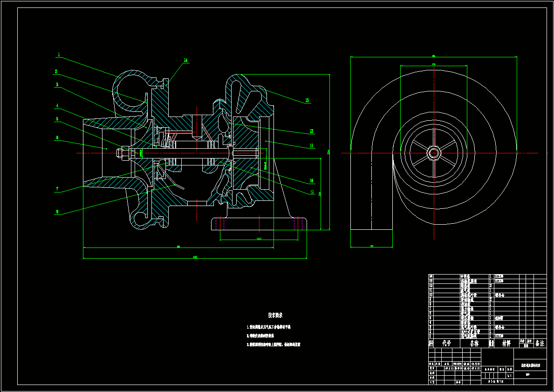Click the shaft end nut in the section view
The height and width of the screenshot is (392, 554).
coord(122,153)
